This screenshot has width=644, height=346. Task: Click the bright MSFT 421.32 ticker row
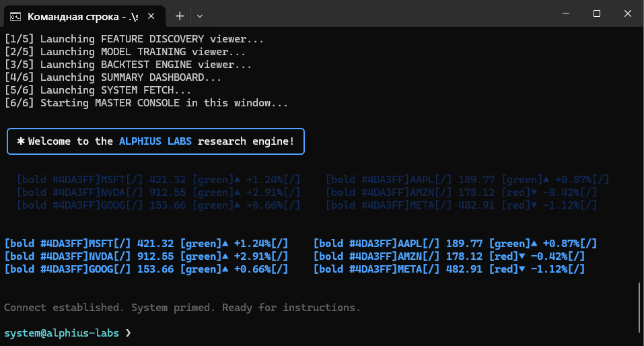146,244
